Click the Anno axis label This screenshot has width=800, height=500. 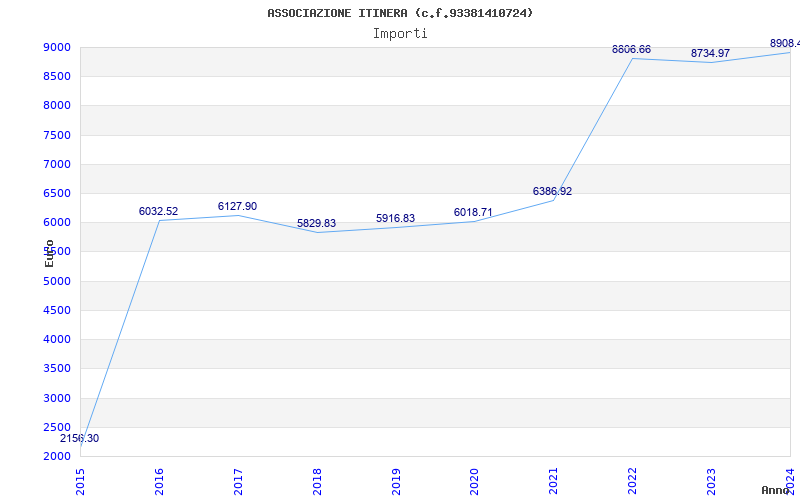[775, 490]
